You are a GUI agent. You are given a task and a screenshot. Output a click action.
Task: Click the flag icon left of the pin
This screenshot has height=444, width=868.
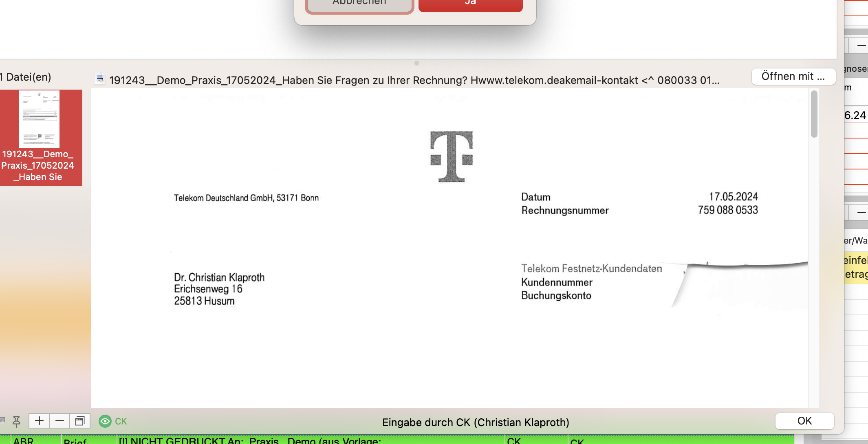[2, 420]
